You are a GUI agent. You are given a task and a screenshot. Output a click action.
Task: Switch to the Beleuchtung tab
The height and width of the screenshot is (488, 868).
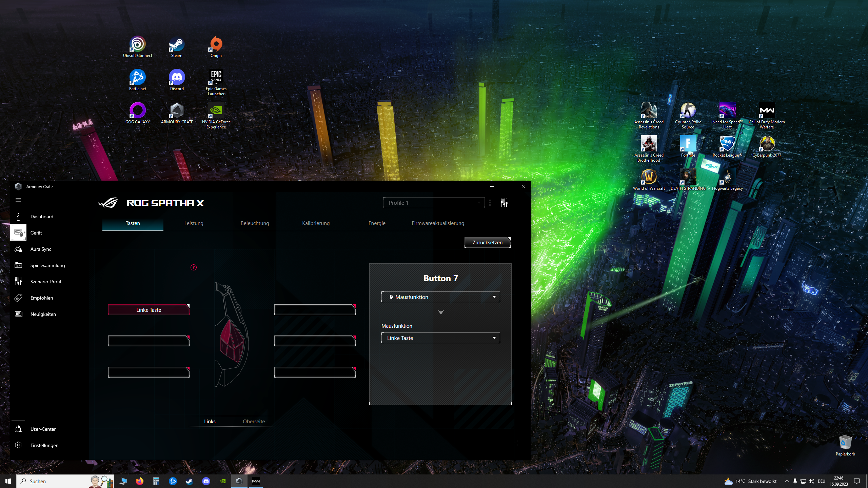255,223
